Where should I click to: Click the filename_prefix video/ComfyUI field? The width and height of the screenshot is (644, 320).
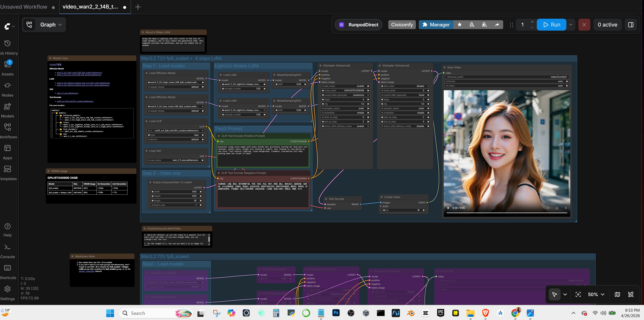[x=507, y=77]
